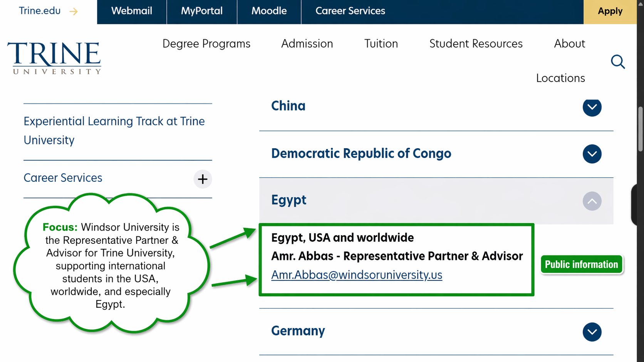
Task: Expand Democratic Republic of Congo section
Action: 592,154
